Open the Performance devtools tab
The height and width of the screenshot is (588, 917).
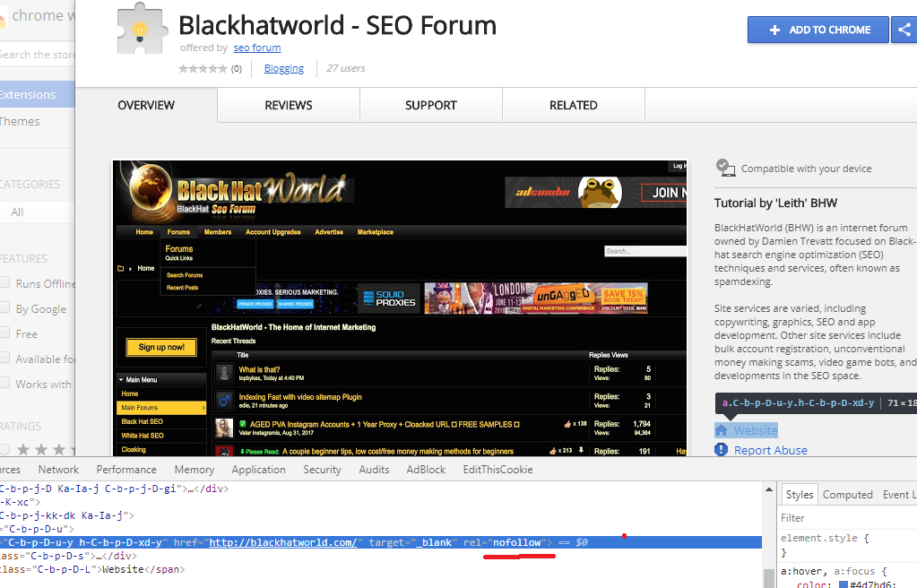pyautogui.click(x=126, y=469)
